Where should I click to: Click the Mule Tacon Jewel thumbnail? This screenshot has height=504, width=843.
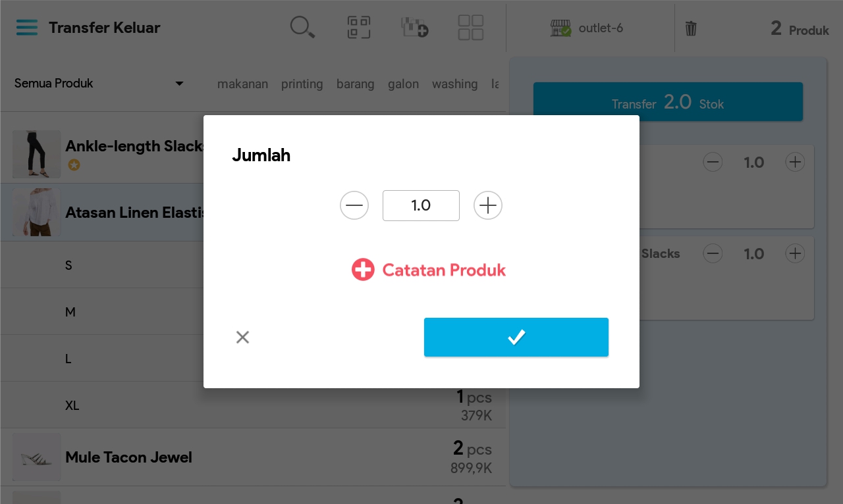pyautogui.click(x=37, y=457)
